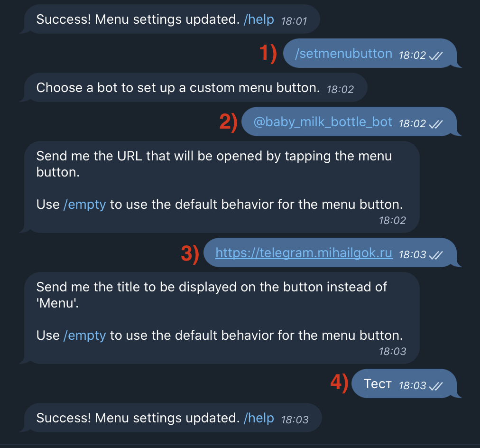Screen dimensions: 480x448
Task: Click the 18:03 timestamp on the final Success message
Action: click(x=295, y=420)
